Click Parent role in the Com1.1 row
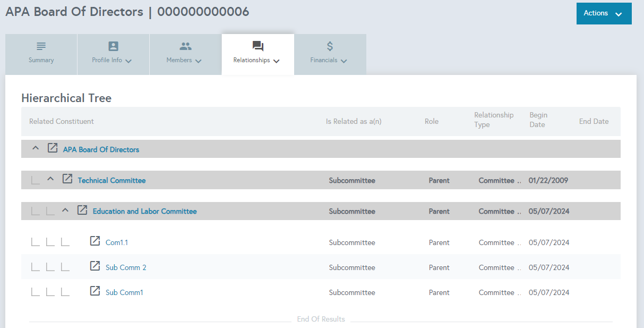 click(x=439, y=243)
